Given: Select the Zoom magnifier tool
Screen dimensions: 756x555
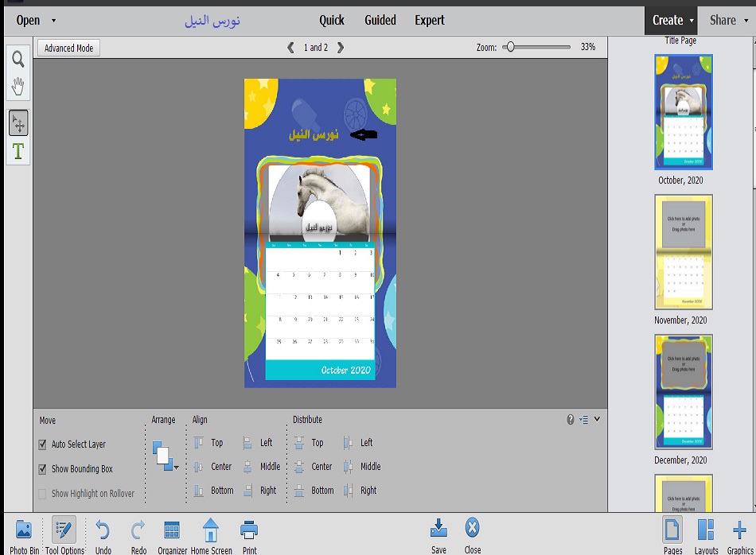Looking at the screenshot, I should coord(18,59).
